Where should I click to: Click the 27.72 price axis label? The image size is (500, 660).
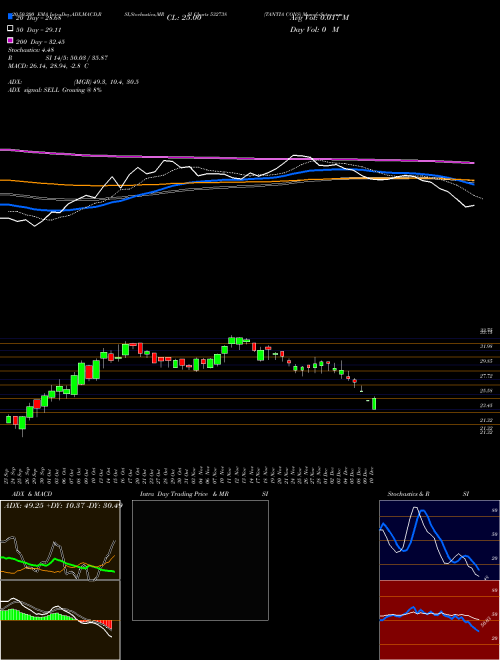(x=486, y=376)
